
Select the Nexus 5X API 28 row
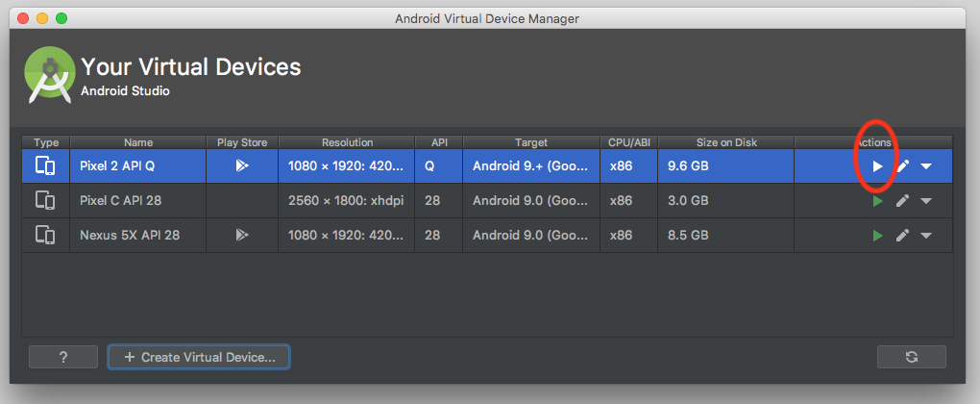137,236
